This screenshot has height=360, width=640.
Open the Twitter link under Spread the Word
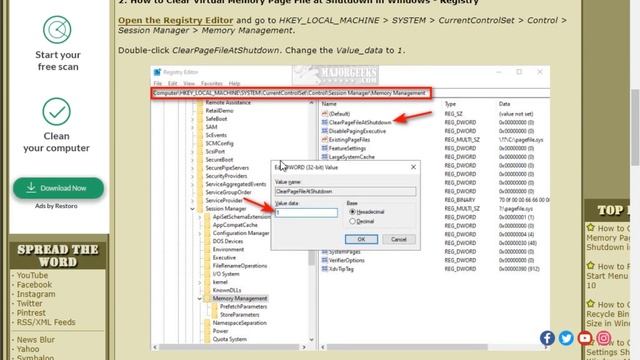29,303
